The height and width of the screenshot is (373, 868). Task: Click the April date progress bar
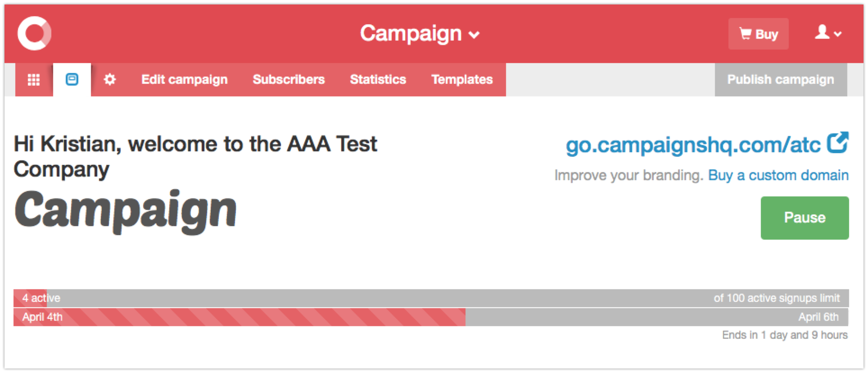point(431,317)
